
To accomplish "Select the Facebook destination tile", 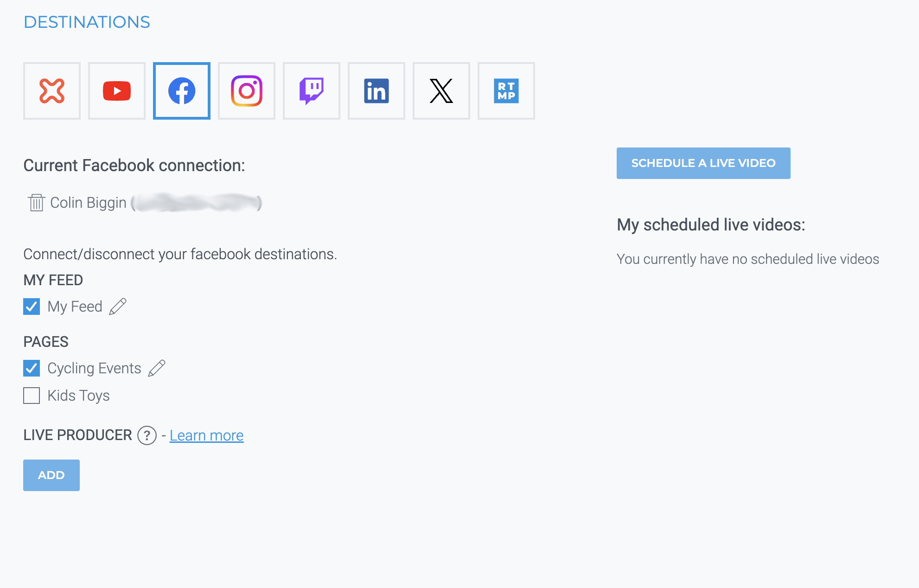I will (x=182, y=91).
